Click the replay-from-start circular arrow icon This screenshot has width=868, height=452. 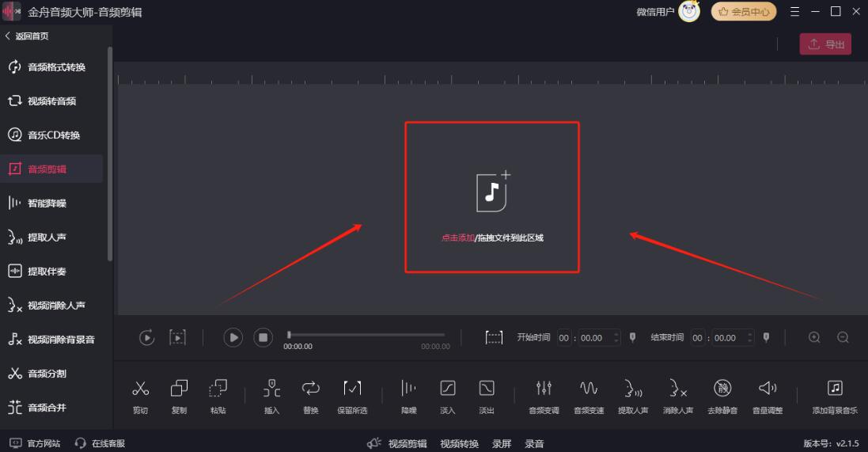tap(146, 337)
